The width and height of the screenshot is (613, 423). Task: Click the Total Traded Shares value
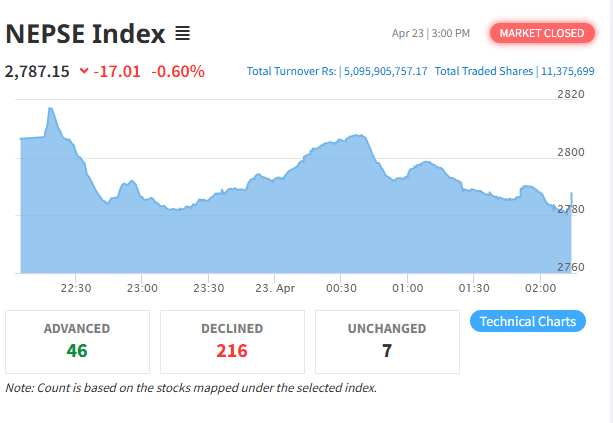click(x=568, y=71)
